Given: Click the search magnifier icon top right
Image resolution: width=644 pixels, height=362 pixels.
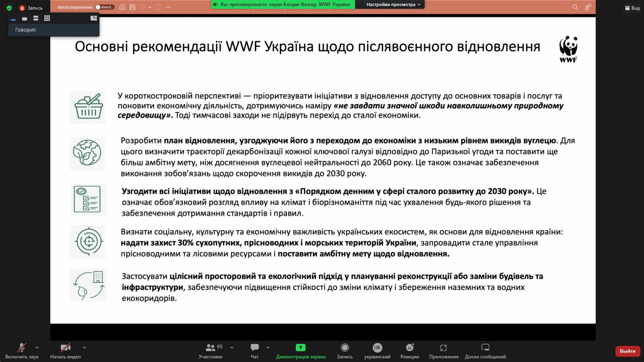Looking at the screenshot, I should pos(575,7).
